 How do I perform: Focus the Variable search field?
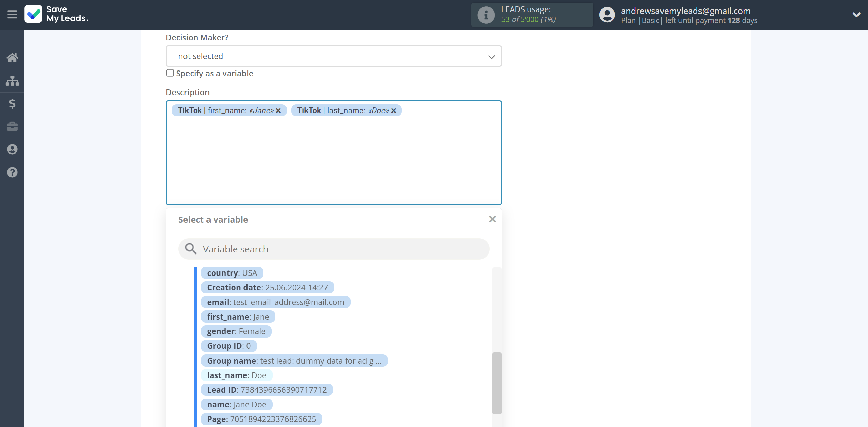(334, 249)
